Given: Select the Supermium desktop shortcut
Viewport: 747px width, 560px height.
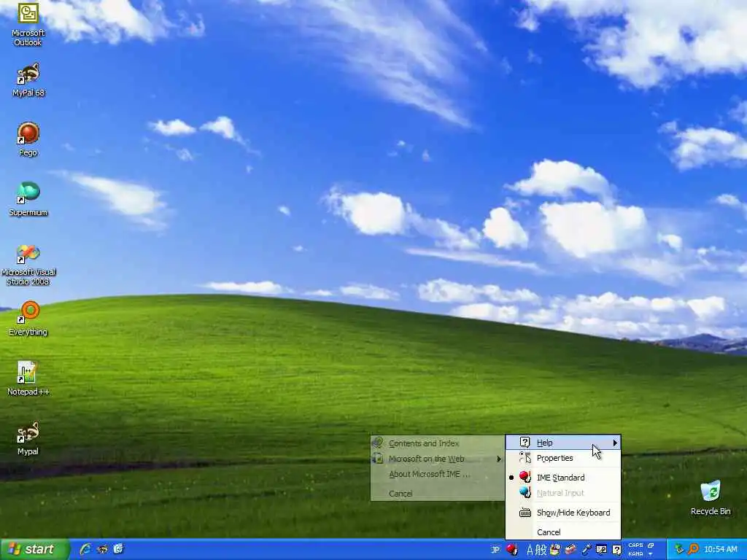Looking at the screenshot, I should coord(28,199).
